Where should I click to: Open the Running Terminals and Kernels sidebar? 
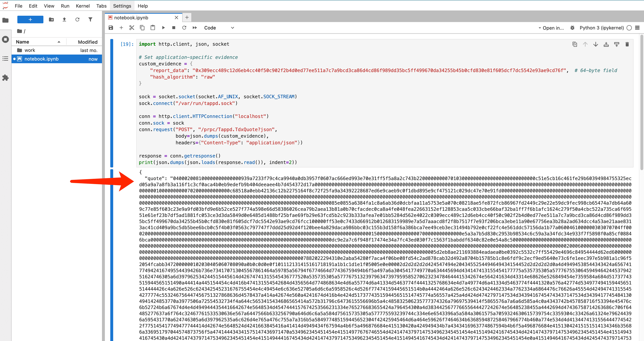(5, 40)
